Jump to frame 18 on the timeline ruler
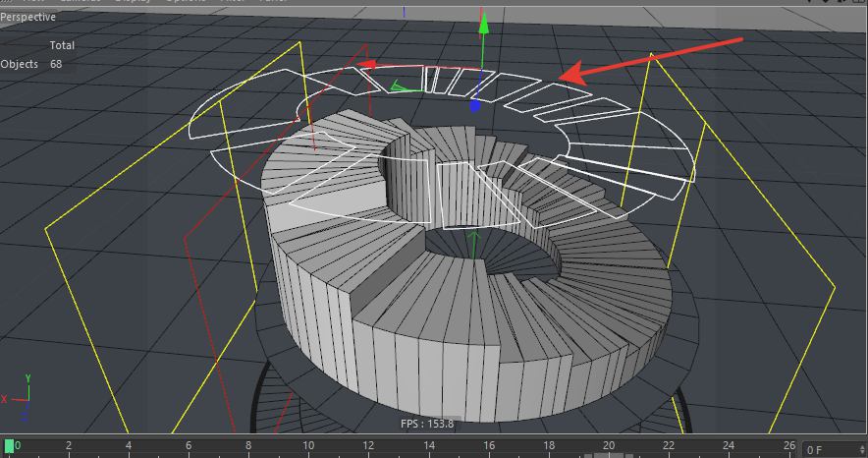Image resolution: width=868 pixels, height=458 pixels. point(548,445)
